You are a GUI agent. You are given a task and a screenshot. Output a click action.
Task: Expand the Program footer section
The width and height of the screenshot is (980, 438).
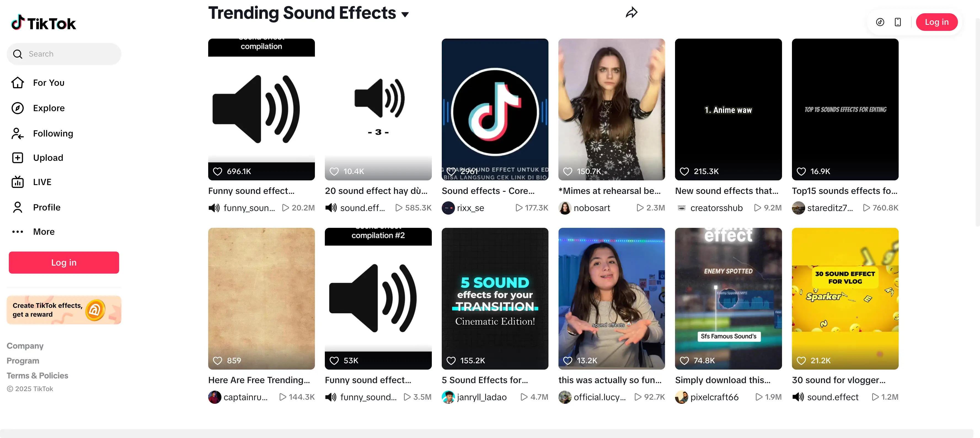click(23, 361)
